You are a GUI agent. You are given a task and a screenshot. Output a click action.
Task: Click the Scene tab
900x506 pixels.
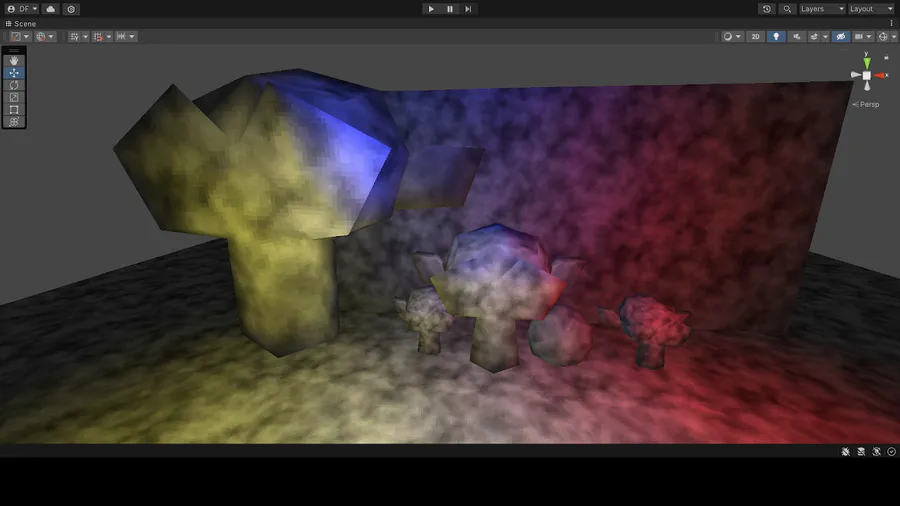[21, 24]
